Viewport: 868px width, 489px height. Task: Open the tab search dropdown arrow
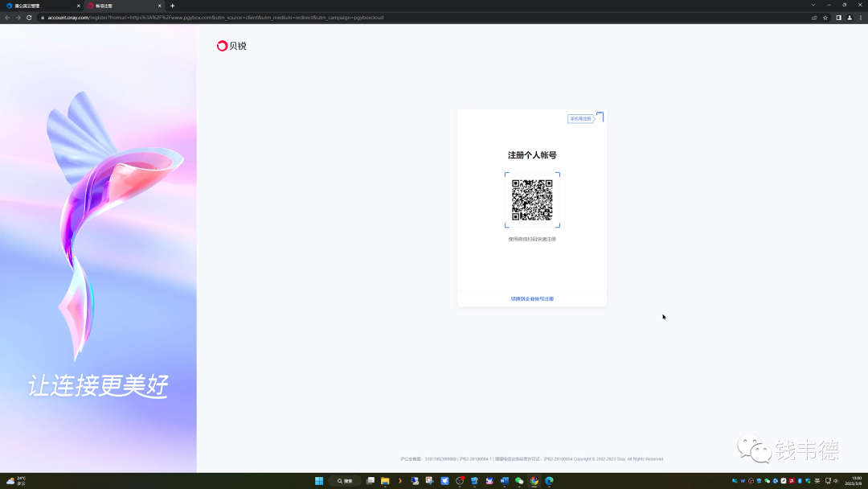(x=813, y=5)
